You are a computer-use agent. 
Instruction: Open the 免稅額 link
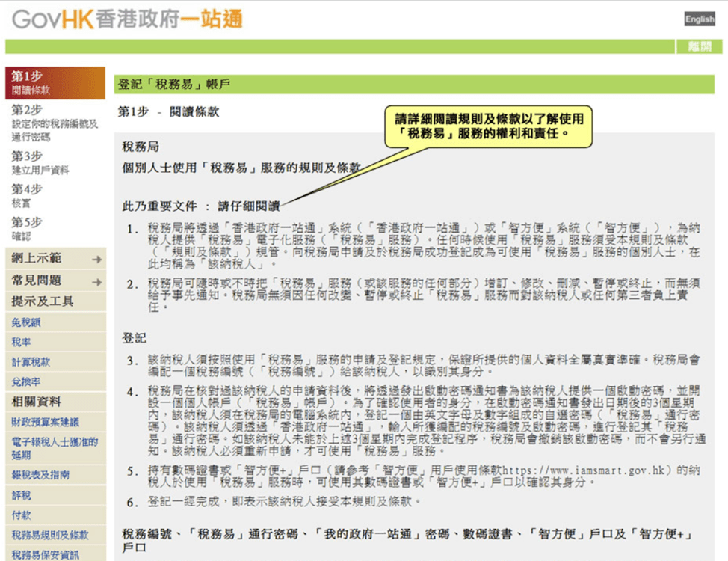[x=26, y=322]
